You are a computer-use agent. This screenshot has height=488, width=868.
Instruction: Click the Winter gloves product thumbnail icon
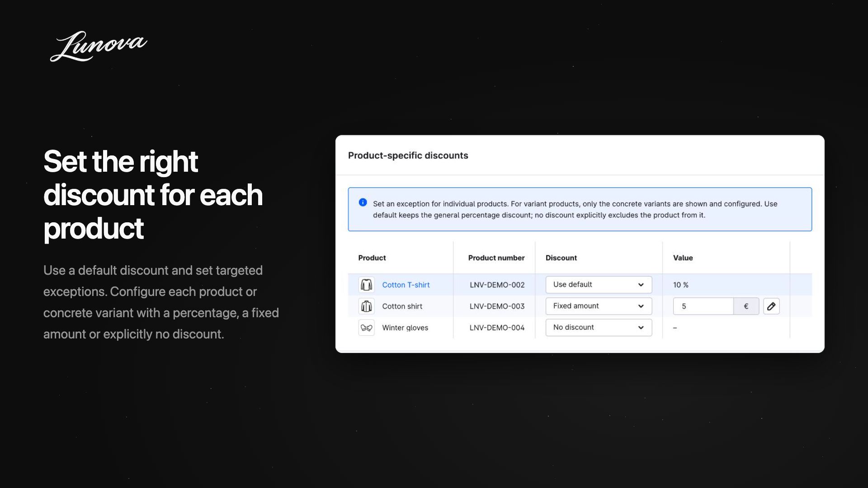366,328
